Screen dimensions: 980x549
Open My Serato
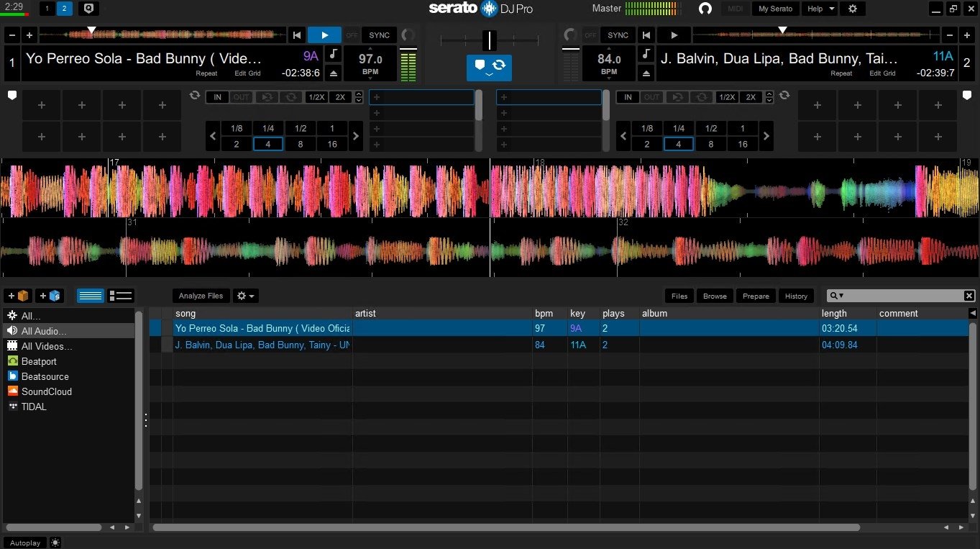click(x=775, y=9)
